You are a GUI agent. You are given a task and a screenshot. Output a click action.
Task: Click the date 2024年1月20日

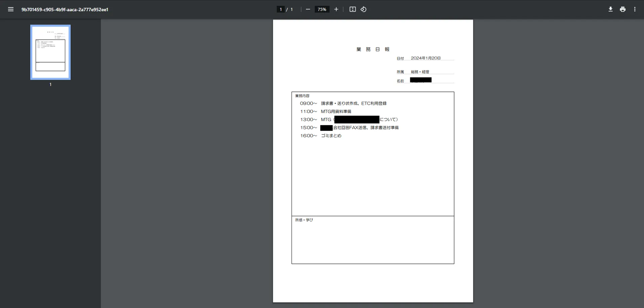425,58
